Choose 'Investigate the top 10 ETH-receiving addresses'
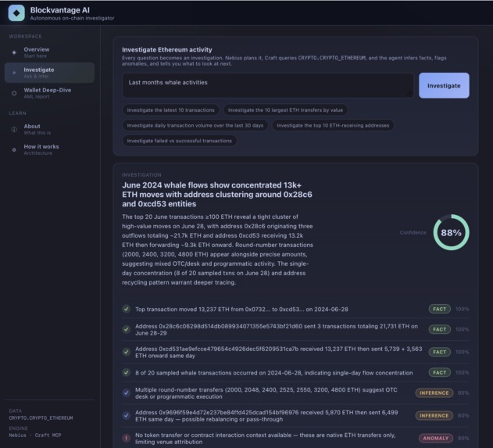The width and height of the screenshot is (493, 448). point(333,125)
